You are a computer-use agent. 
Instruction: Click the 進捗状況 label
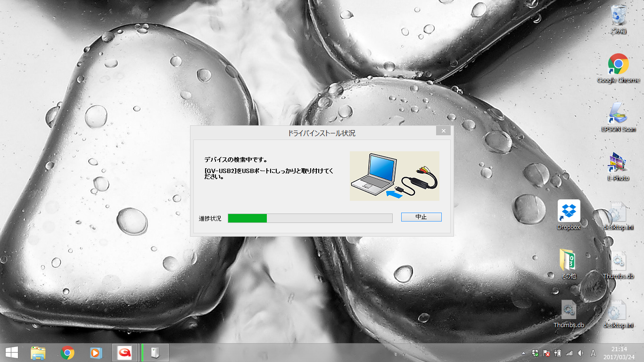coord(210,218)
